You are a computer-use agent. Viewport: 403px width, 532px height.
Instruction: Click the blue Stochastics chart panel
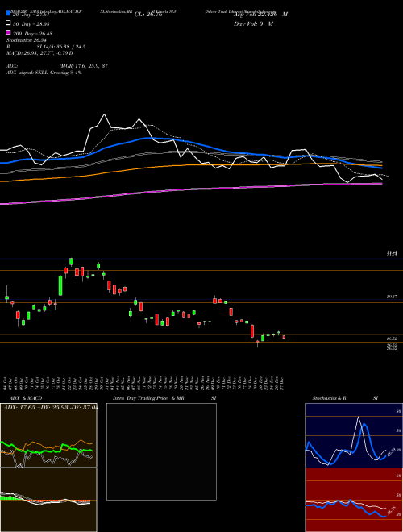(354, 435)
